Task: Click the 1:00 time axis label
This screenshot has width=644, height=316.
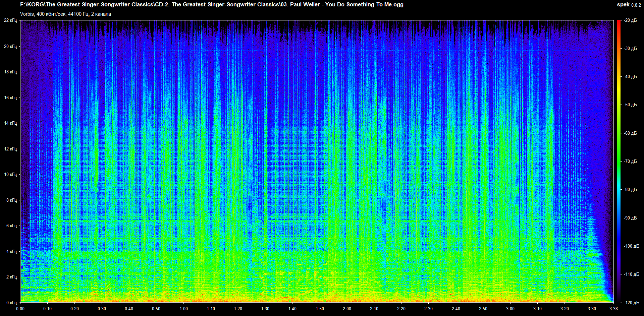Action: (183, 309)
